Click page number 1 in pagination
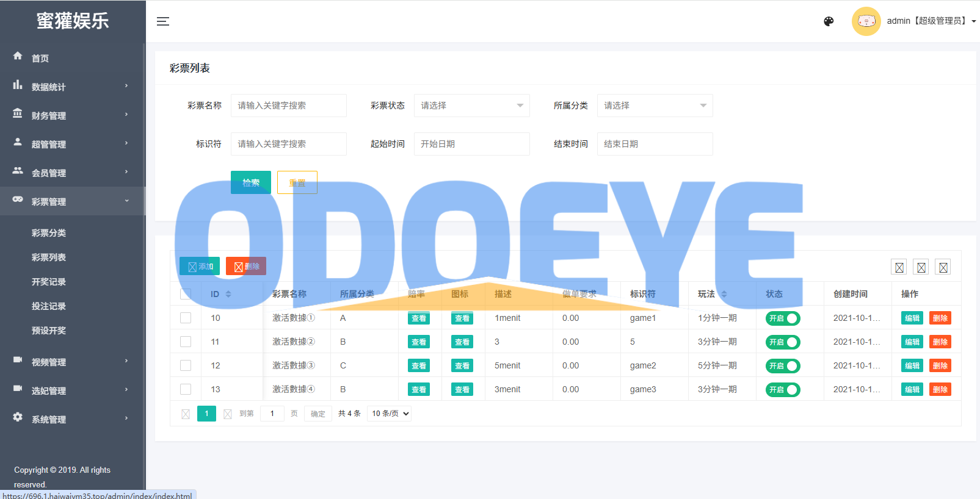The image size is (980, 499). [x=206, y=414]
